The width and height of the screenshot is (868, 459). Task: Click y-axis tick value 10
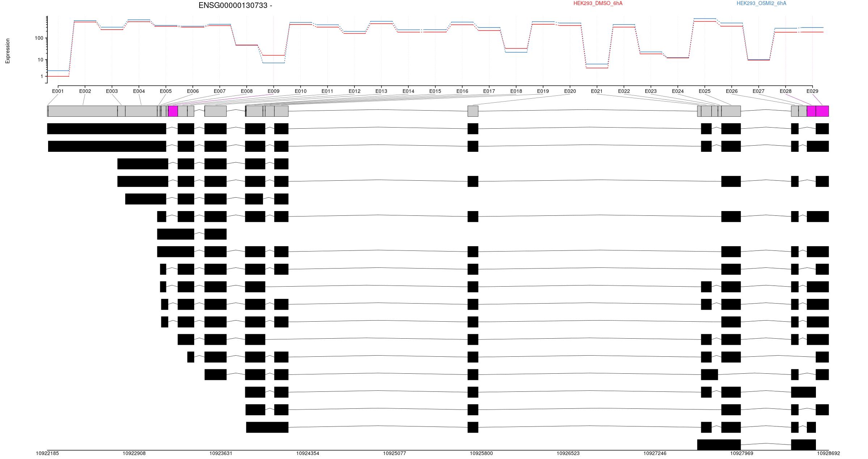click(x=41, y=60)
